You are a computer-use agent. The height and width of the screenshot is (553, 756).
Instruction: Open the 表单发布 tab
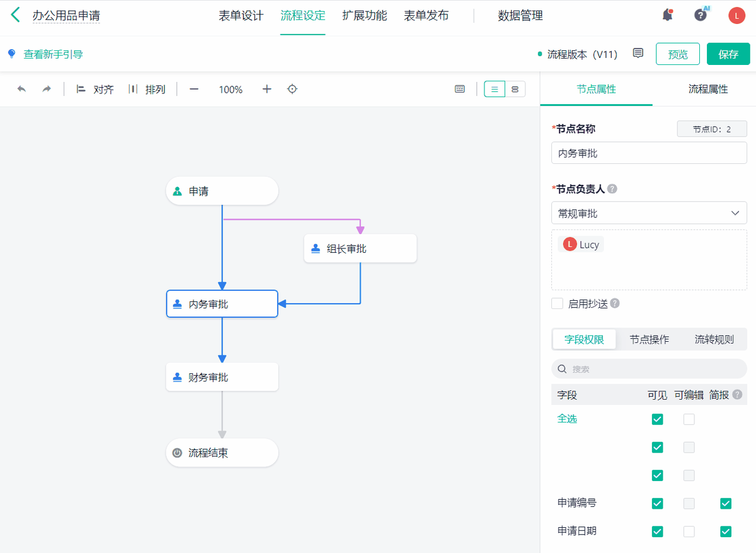pos(427,16)
